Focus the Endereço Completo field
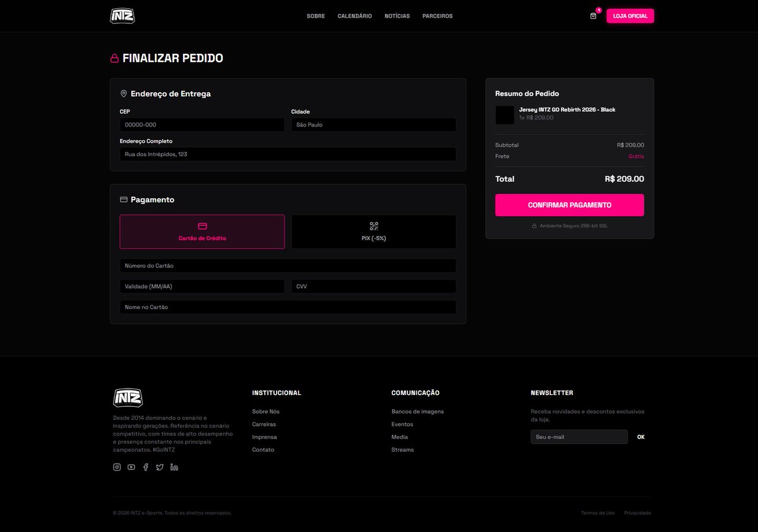The image size is (758, 532). click(x=288, y=154)
